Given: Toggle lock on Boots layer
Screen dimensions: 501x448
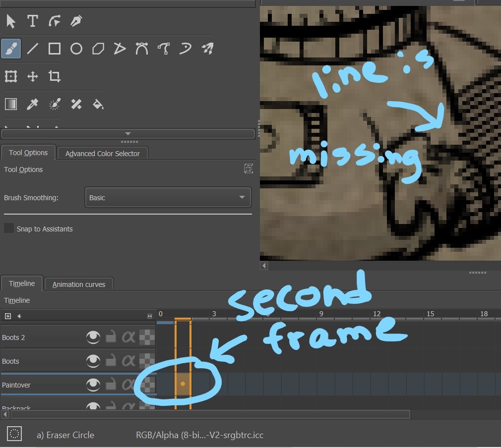Looking at the screenshot, I should 111,360.
